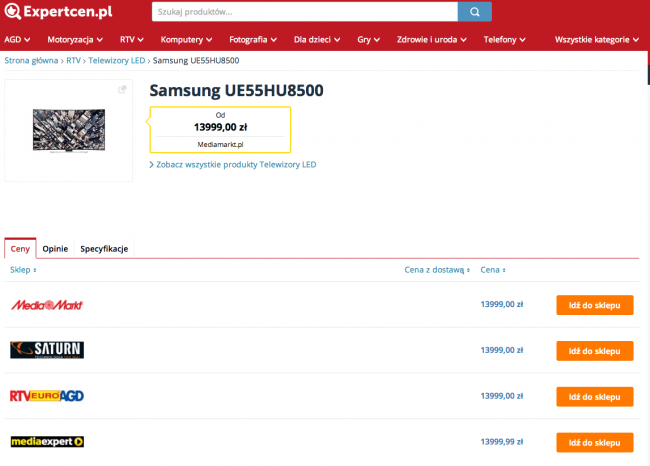
Task: Expand the Dla dzieci category menu
Action: pos(317,40)
